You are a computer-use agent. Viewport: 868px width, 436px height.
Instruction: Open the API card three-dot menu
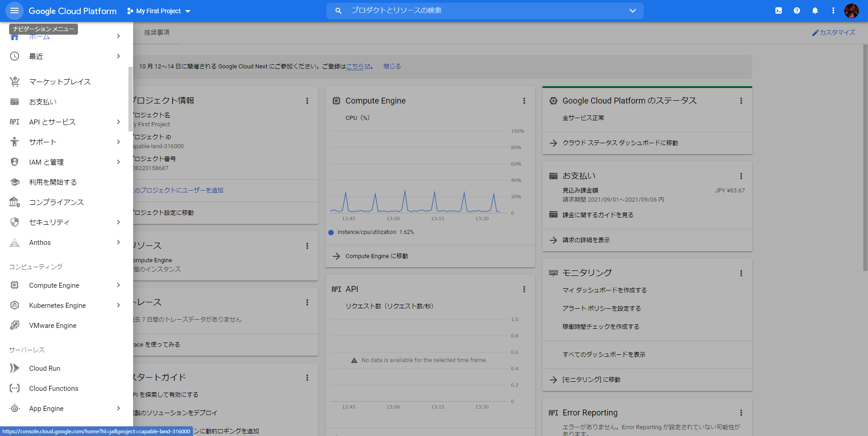(524, 289)
